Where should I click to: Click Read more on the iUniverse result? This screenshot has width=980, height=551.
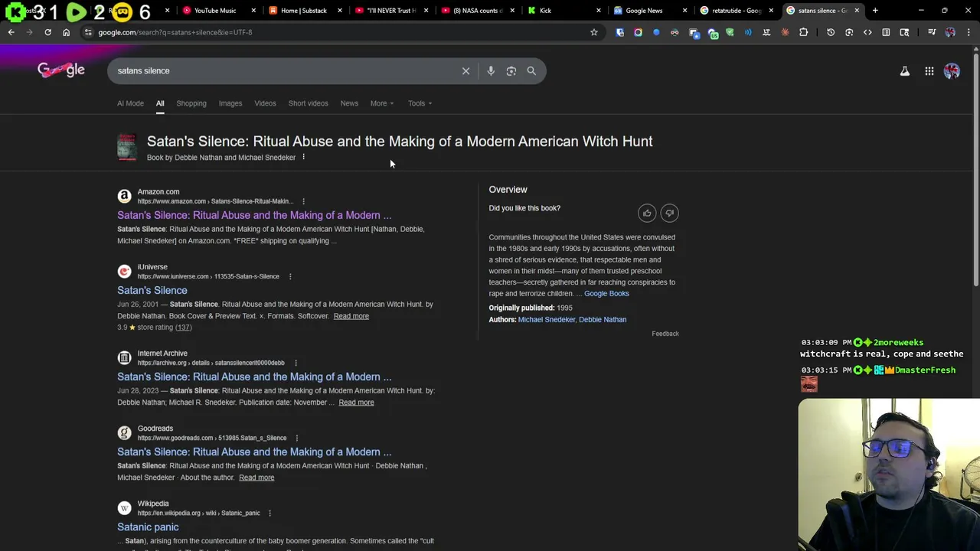[351, 316]
